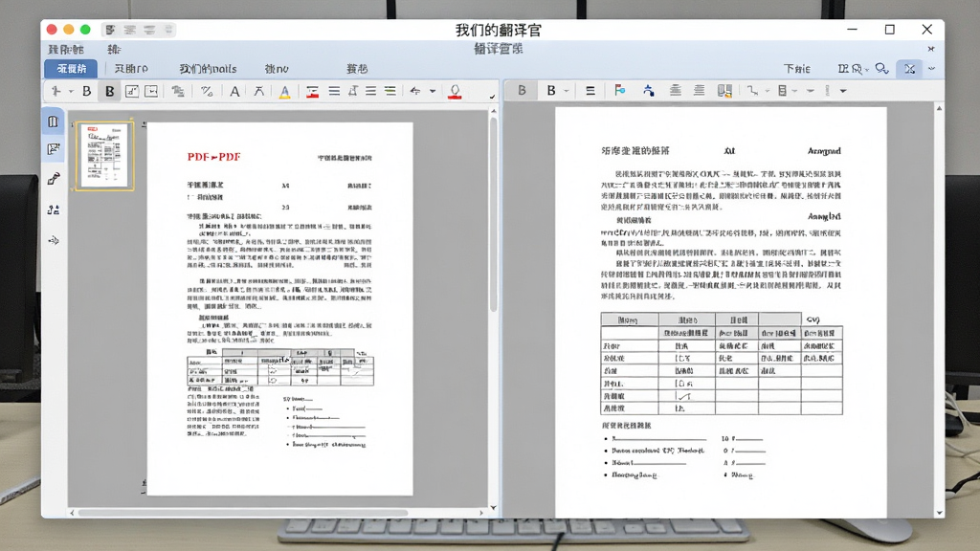Image resolution: width=980 pixels, height=551 pixels.
Task: Select the stacked layers icon left of the percent icon
Action: pos(178,91)
